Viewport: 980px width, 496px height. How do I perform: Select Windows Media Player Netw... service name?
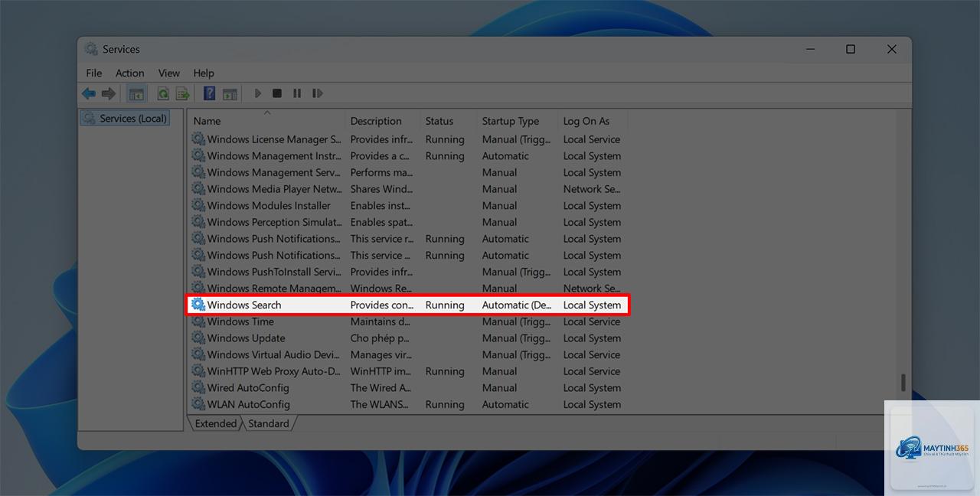pyautogui.click(x=274, y=189)
